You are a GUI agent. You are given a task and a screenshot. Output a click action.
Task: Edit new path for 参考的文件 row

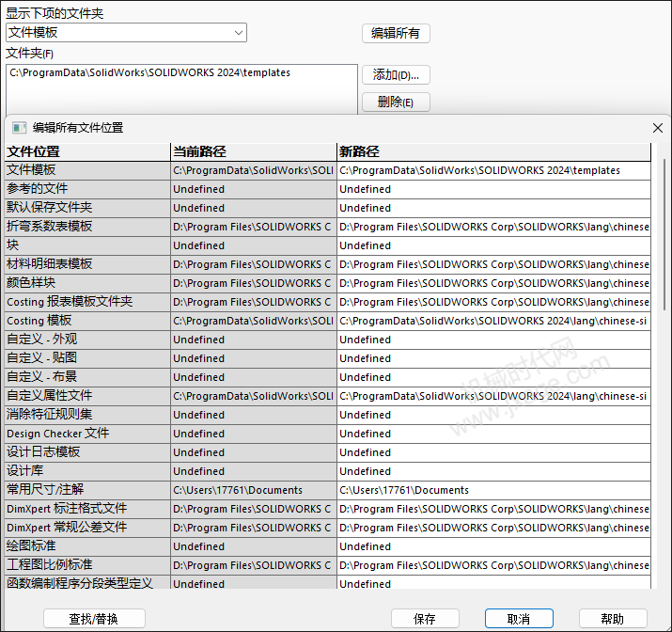coord(493,190)
